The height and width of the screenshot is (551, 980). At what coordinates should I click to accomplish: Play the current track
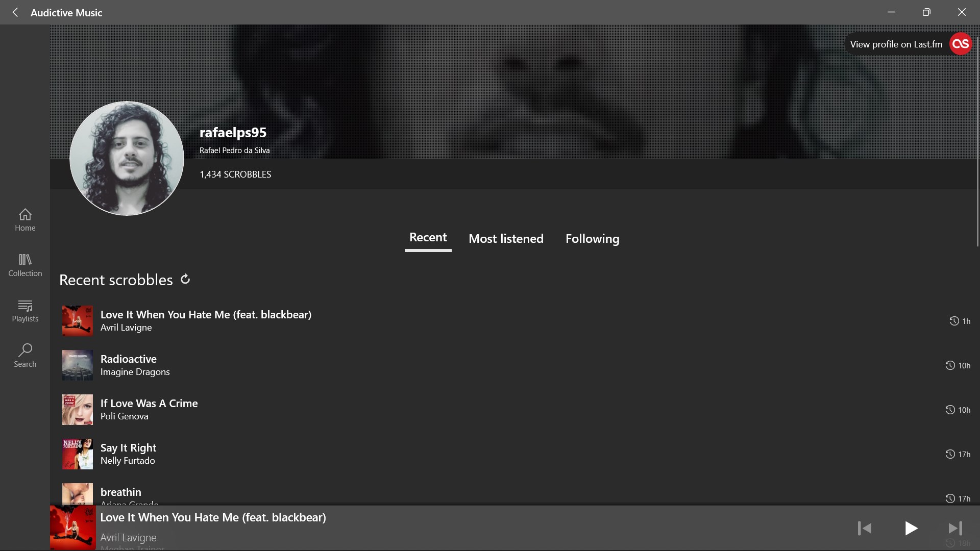tap(911, 528)
